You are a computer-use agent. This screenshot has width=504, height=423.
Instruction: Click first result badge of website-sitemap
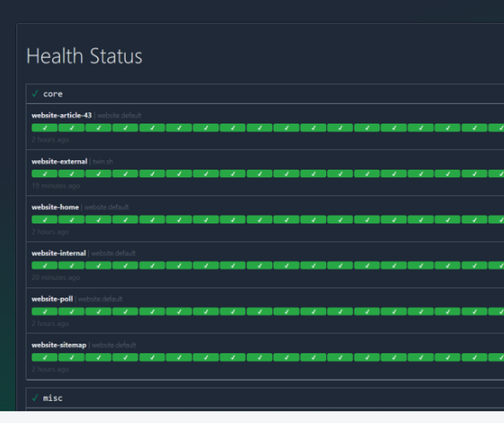45,357
